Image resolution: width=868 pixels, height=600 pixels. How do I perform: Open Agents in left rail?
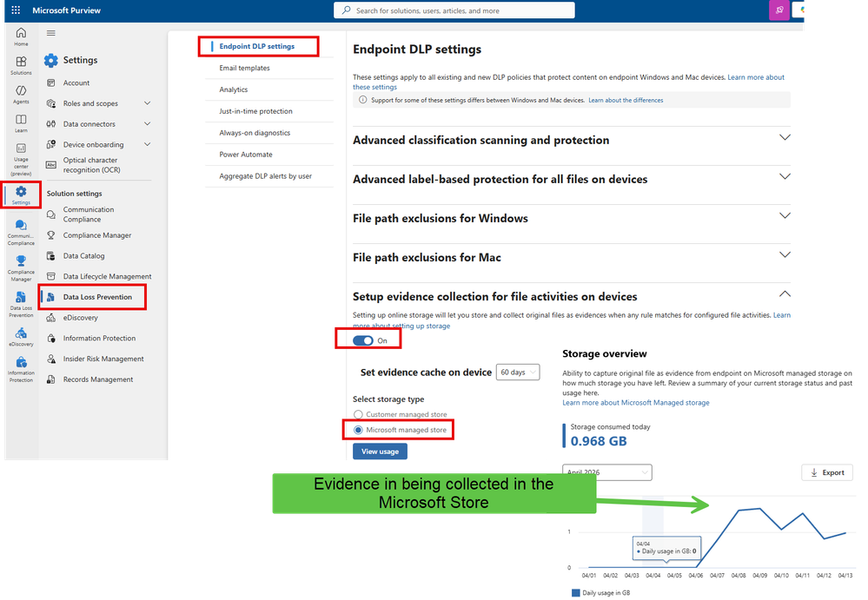(x=21, y=94)
